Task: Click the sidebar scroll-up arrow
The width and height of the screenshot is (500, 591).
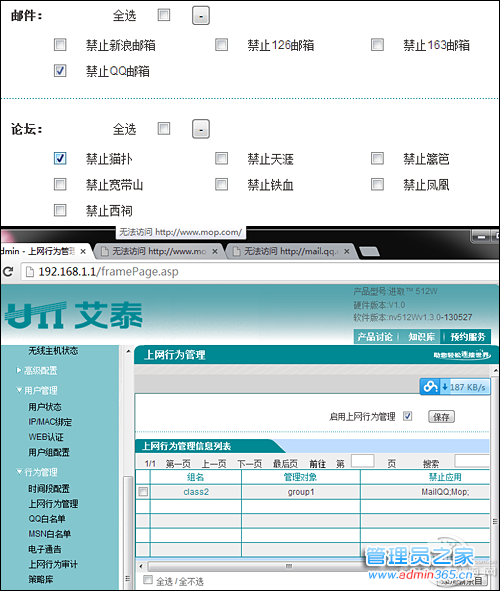Action: 128,351
